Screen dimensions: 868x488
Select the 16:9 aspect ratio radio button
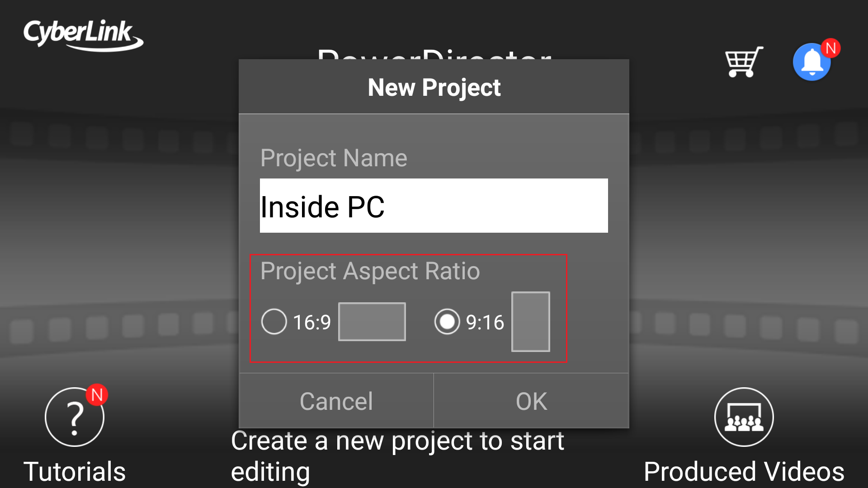274,322
